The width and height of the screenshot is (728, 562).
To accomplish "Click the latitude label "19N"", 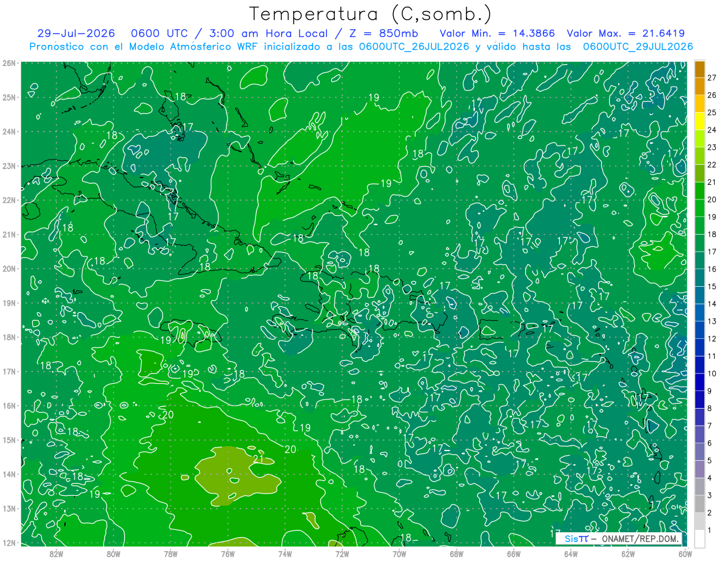I will [9, 303].
